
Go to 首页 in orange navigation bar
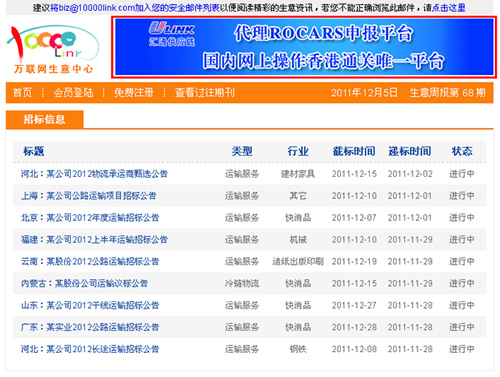click(x=22, y=92)
